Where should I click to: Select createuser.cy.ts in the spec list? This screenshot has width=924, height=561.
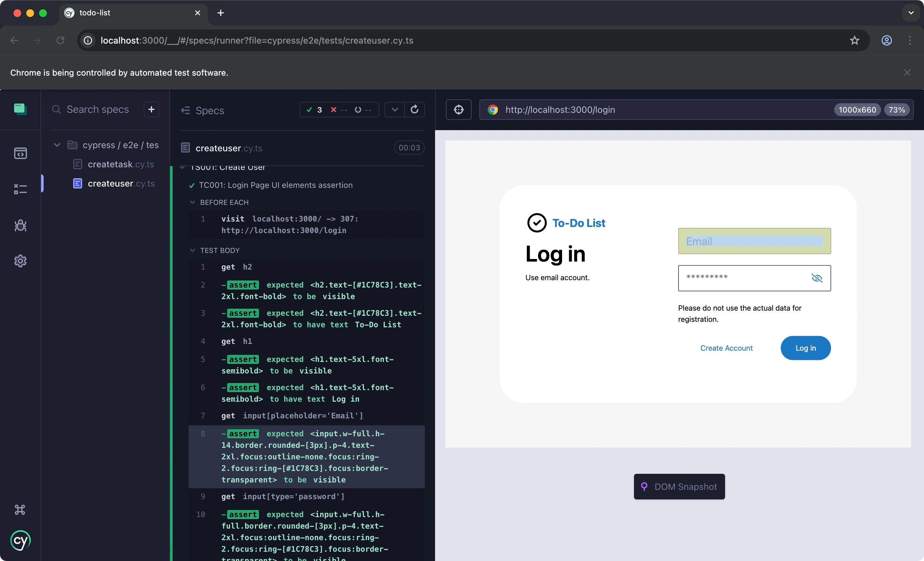[x=121, y=184]
